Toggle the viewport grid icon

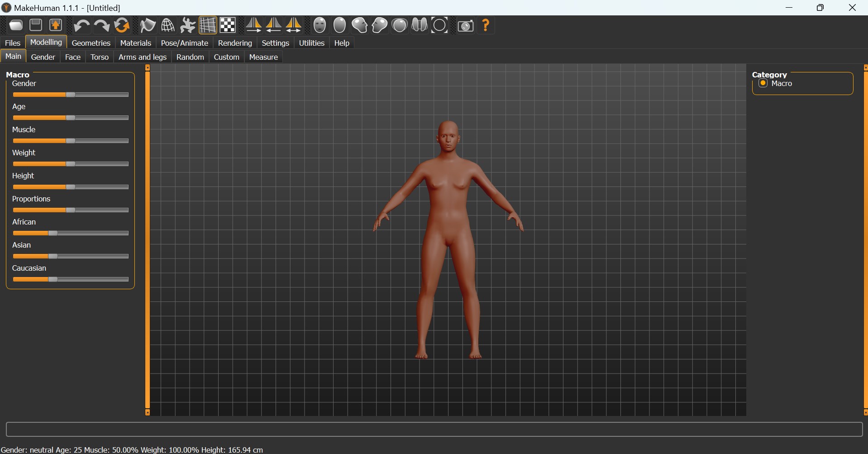[208, 25]
